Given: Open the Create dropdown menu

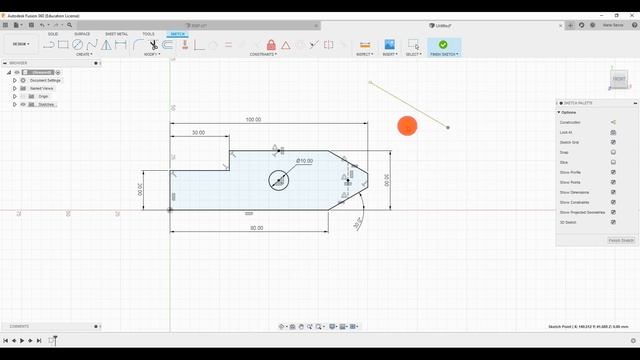Looking at the screenshot, I should (84, 54).
